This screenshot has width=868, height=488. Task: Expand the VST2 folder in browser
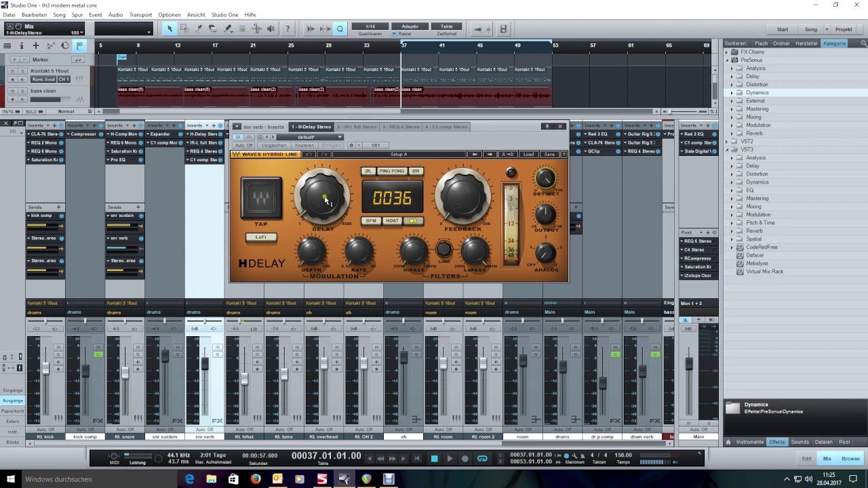click(727, 142)
